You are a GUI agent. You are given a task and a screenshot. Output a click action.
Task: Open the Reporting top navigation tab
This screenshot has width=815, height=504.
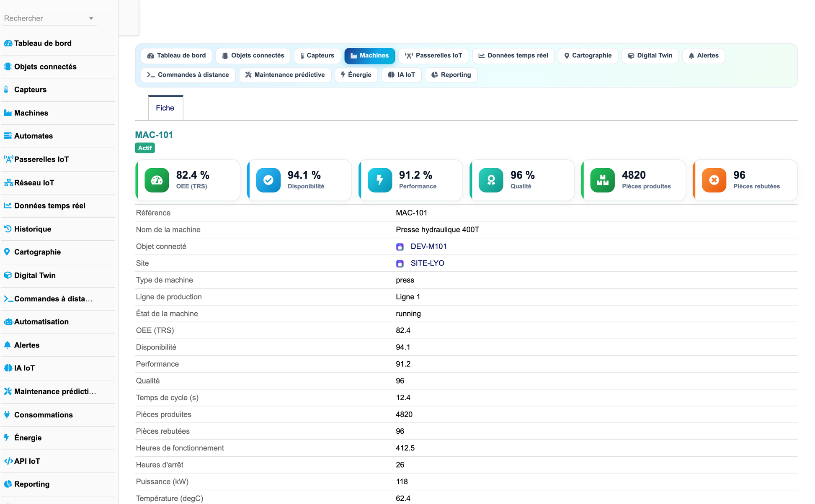click(451, 75)
